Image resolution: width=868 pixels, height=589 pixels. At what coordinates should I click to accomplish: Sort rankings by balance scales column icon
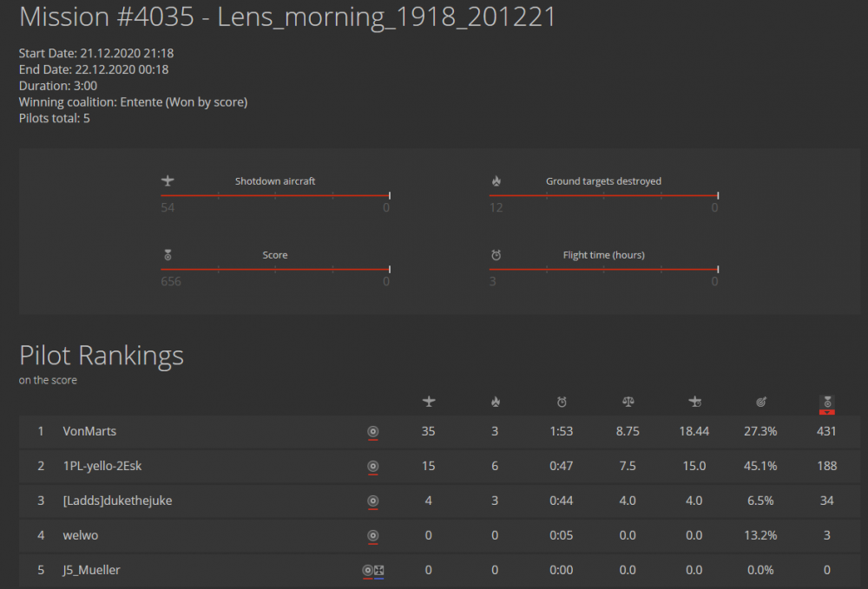point(628,402)
